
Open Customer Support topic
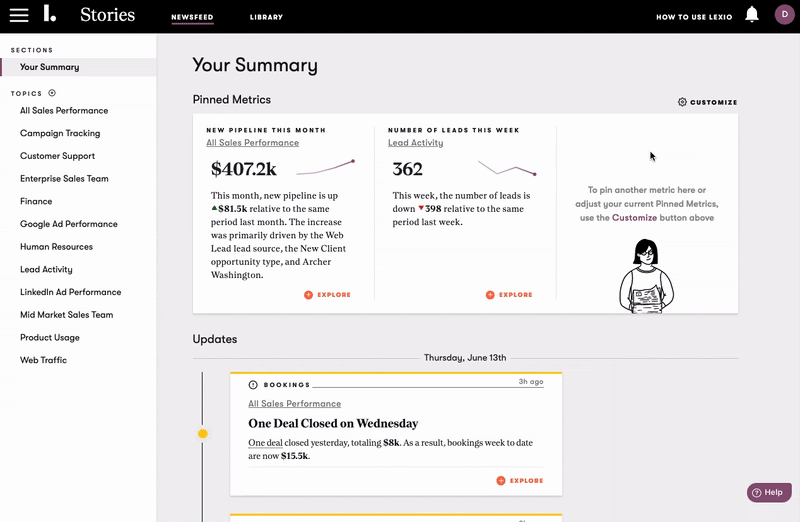57,156
